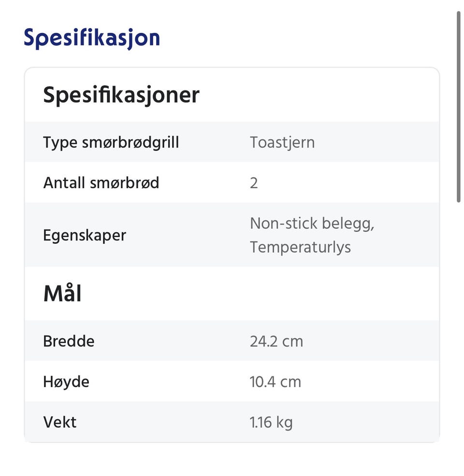Click the 10.4 cm height value
This screenshot has height=476, width=464.
pos(275,382)
